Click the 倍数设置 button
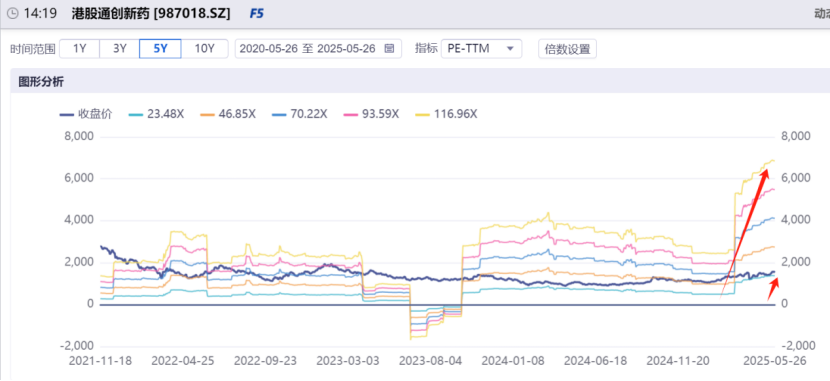The width and height of the screenshot is (830, 381). (567, 49)
